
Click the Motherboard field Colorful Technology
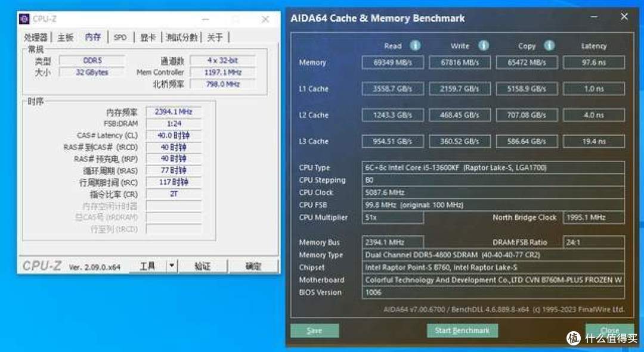pyautogui.click(x=493, y=280)
